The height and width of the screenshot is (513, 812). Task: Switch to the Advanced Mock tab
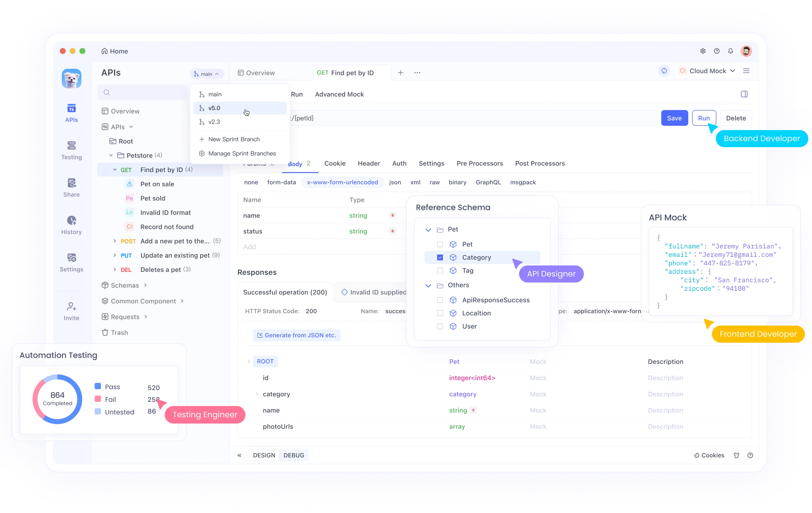(x=339, y=94)
